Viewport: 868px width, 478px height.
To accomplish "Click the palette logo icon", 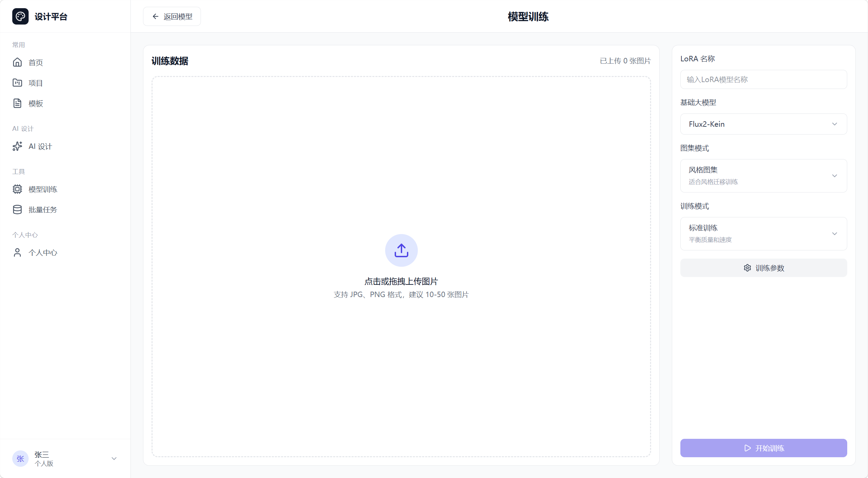I will (x=20, y=16).
